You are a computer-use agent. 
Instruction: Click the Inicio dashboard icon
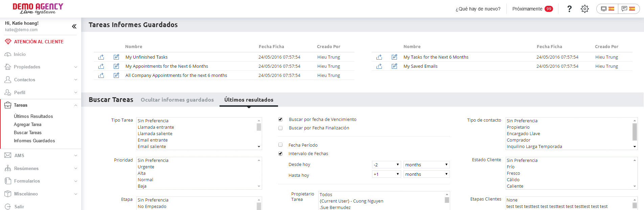click(x=8, y=54)
